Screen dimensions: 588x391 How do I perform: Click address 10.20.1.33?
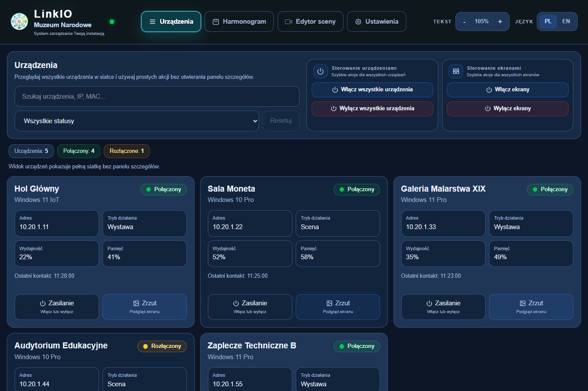pos(421,227)
